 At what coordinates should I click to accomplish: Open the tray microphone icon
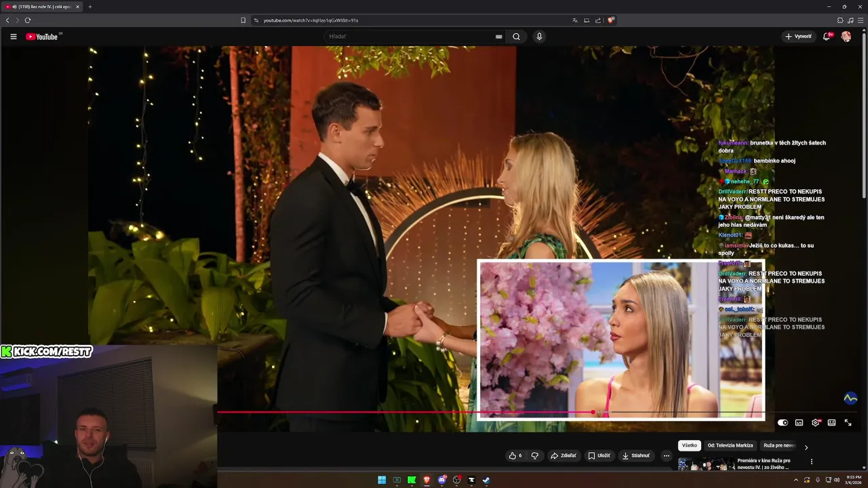817,480
